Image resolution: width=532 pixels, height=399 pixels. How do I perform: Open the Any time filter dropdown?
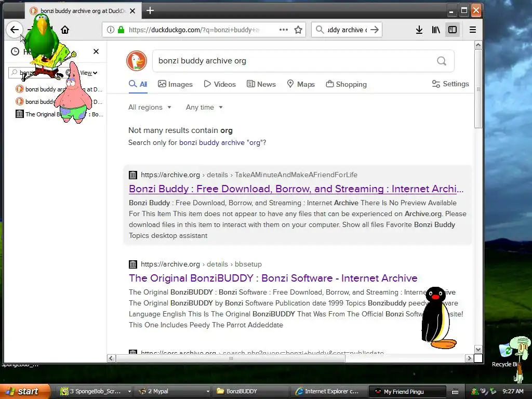(x=204, y=107)
